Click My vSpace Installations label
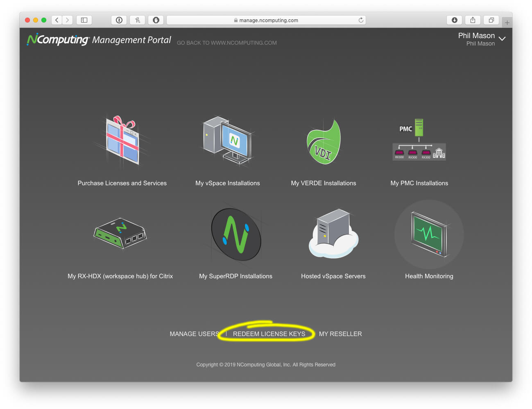532x409 pixels. (228, 183)
